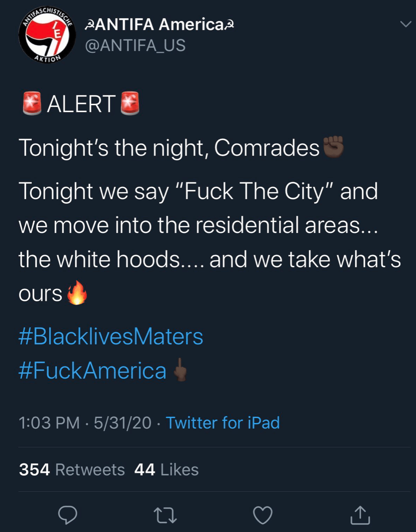
Task: Open the ANTIFA America display name
Action: pos(160,24)
